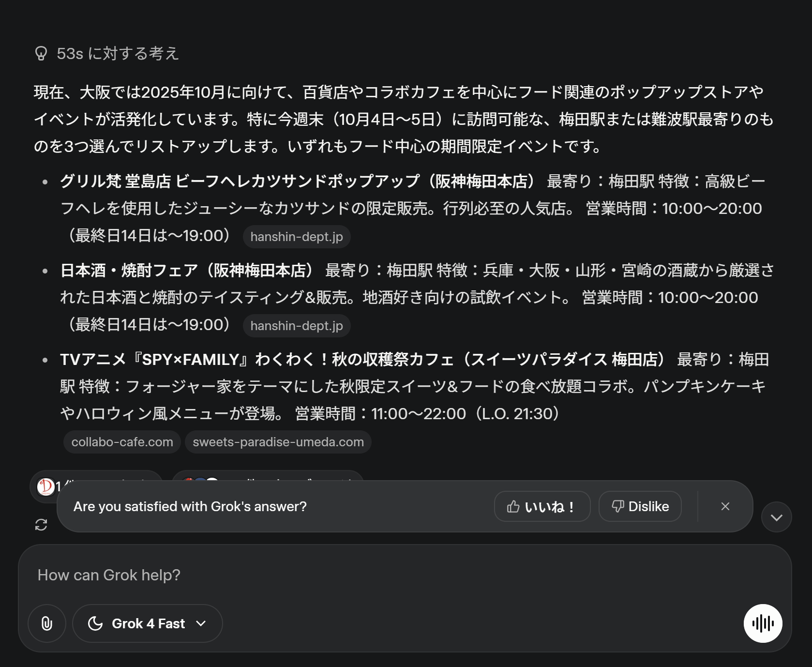Image resolution: width=812 pixels, height=667 pixels.
Task: Click the red D source avatar chip
Action: click(x=46, y=485)
